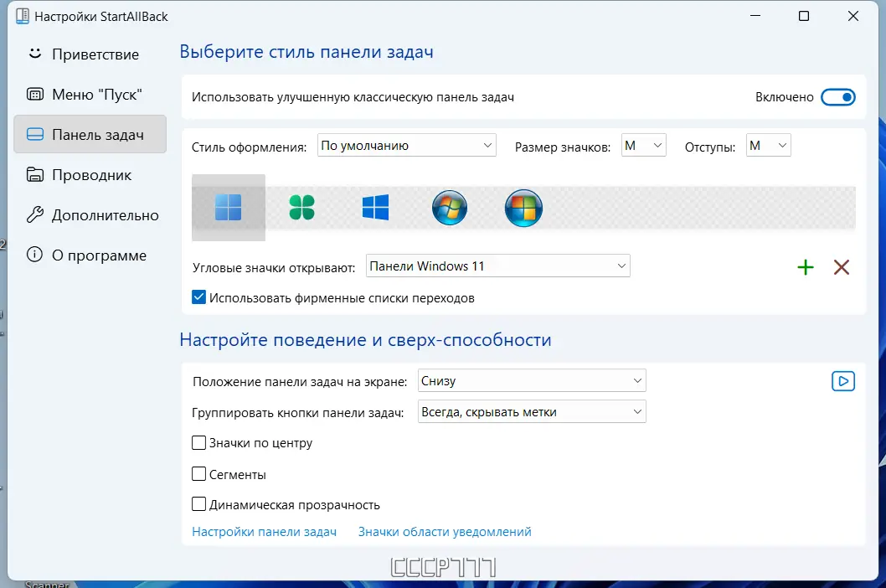The height and width of the screenshot is (588, 886).
Task: Enable Динамическая прозрачность checkbox
Action: pyautogui.click(x=199, y=503)
